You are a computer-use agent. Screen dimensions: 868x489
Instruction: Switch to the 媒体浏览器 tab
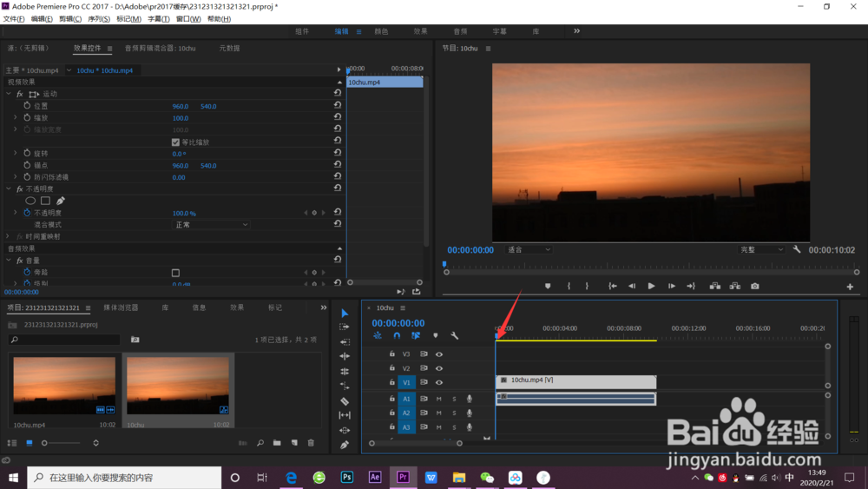(x=121, y=307)
